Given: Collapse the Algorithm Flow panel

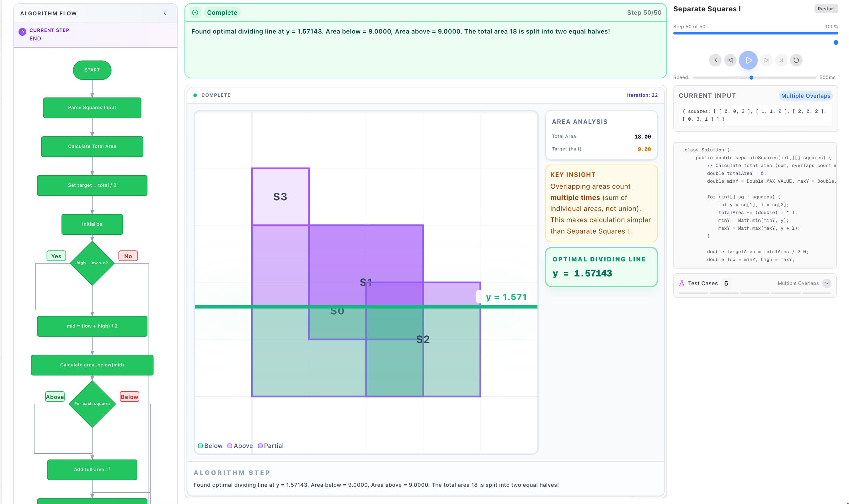Looking at the screenshot, I should click(166, 13).
